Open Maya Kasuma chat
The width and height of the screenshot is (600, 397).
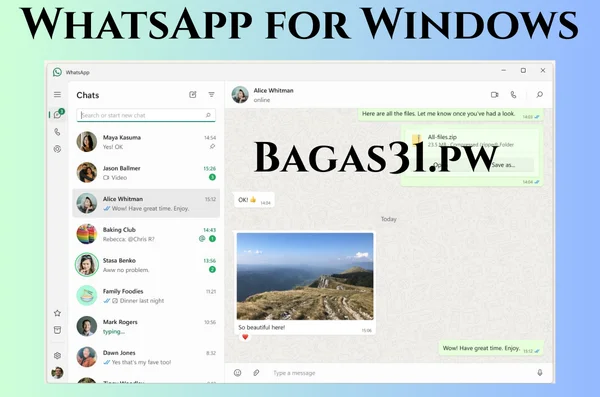coord(146,142)
